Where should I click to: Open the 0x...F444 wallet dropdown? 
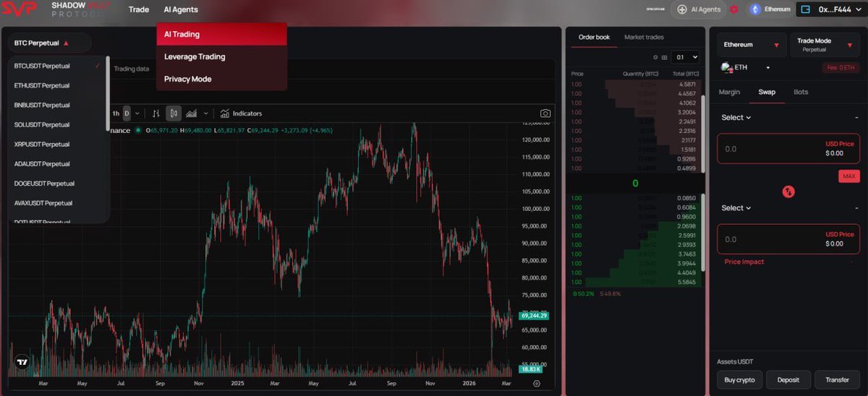pos(832,9)
